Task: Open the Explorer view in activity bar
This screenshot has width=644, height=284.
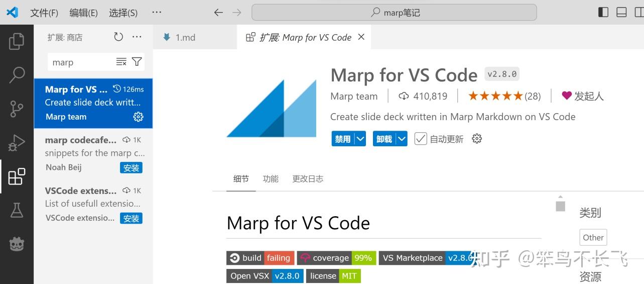Action: click(x=17, y=42)
